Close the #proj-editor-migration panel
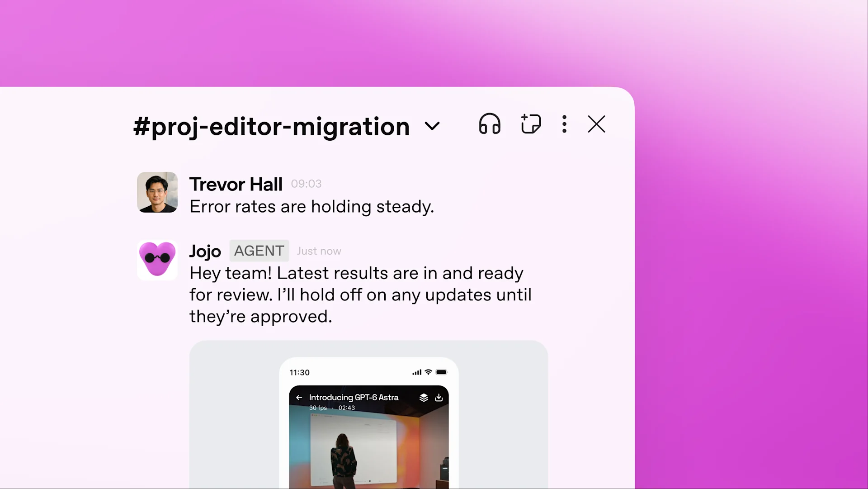868x489 pixels. pyautogui.click(x=596, y=124)
